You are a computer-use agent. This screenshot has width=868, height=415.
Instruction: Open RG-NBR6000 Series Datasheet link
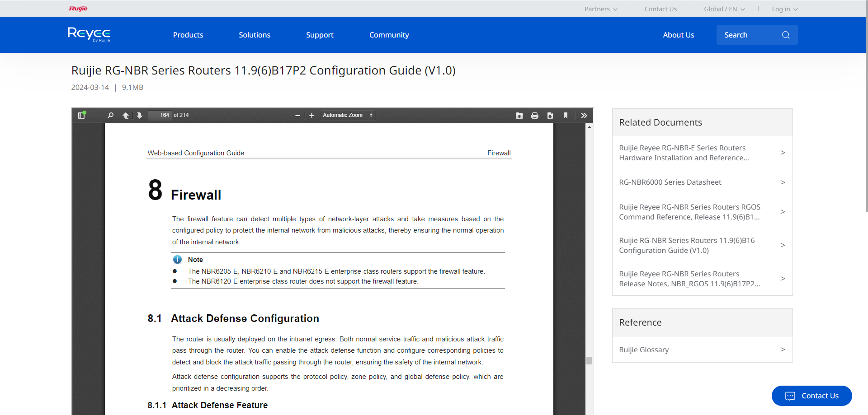670,182
